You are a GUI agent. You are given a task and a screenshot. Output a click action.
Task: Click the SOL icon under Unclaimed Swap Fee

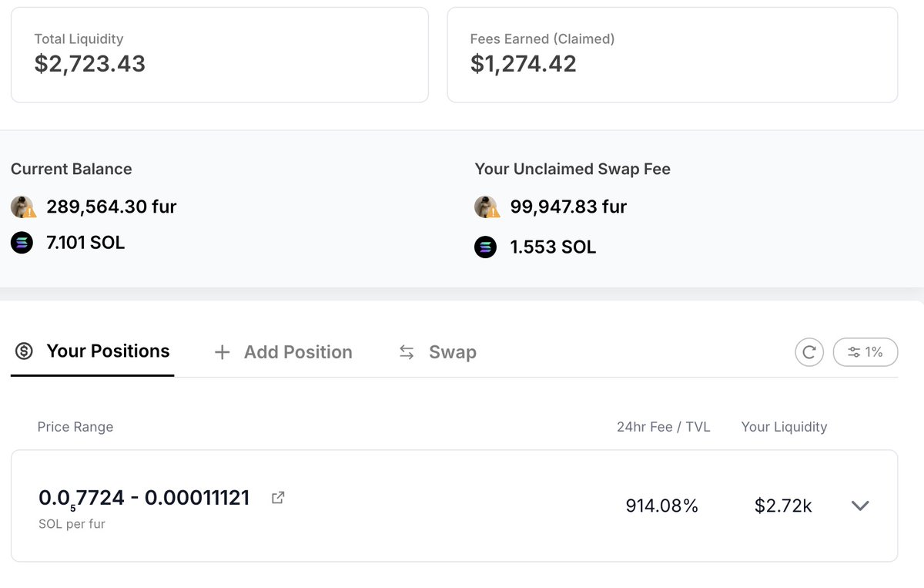[486, 247]
